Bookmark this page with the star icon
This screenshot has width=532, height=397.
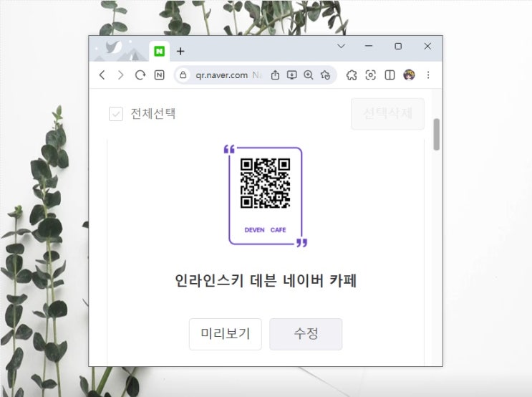pyautogui.click(x=325, y=75)
